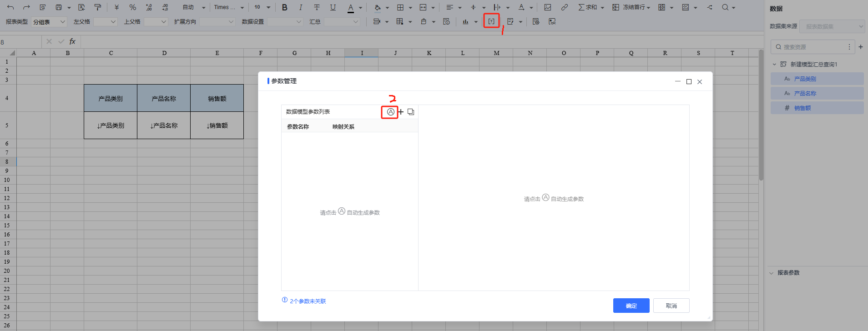Open the print preview icon
This screenshot has height=331, width=868.
(x=42, y=7)
